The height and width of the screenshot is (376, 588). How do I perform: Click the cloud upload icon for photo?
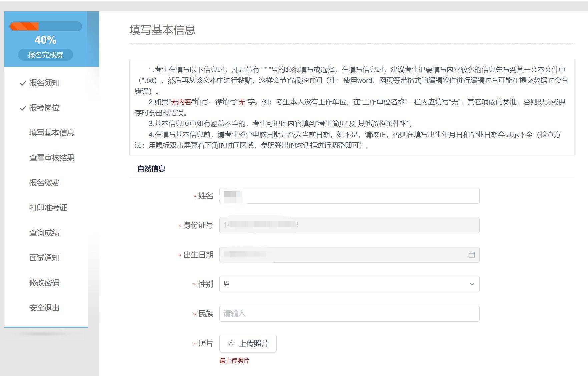pyautogui.click(x=231, y=343)
